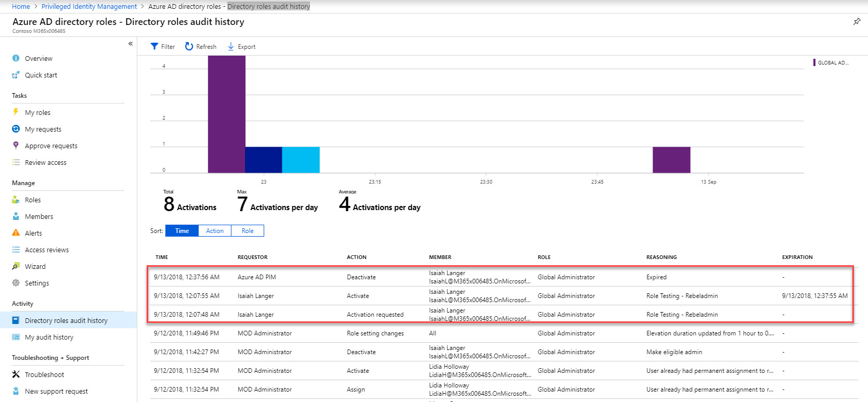The image size is (868, 402).
Task: Select the 9/12/2018, 11:32:54 PM Activate row's Activate cell
Action: coord(358,371)
